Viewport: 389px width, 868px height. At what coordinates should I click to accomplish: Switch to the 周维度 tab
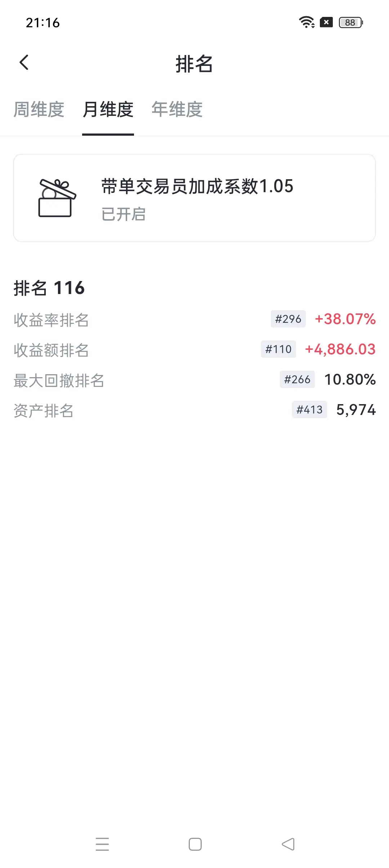39,109
